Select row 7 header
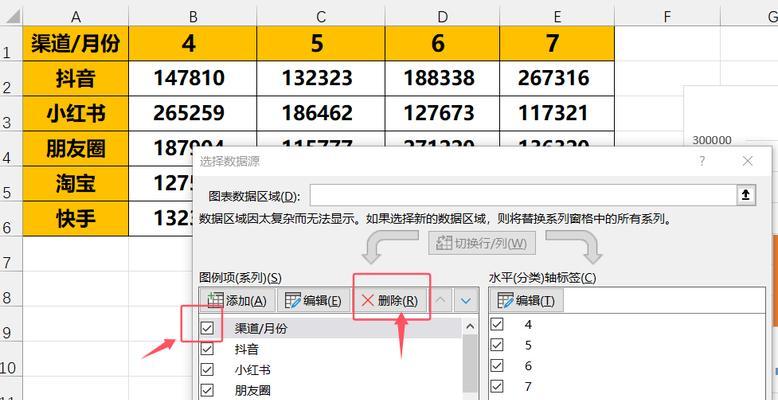The width and height of the screenshot is (778, 400). 11,254
